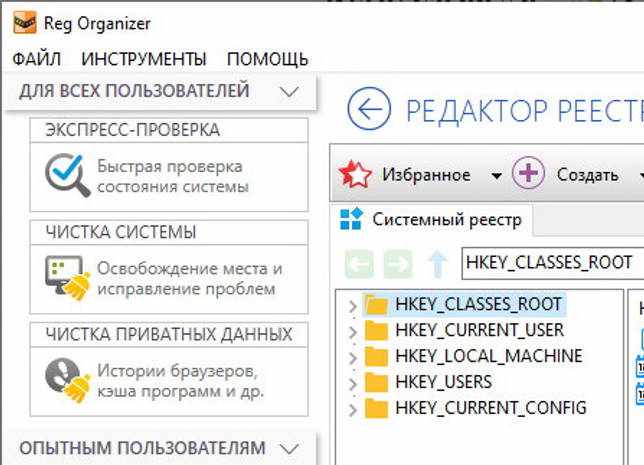Click the HKEY_CURRENT_USER folder icon
Viewport: 644px width, 465px height.
(376, 331)
